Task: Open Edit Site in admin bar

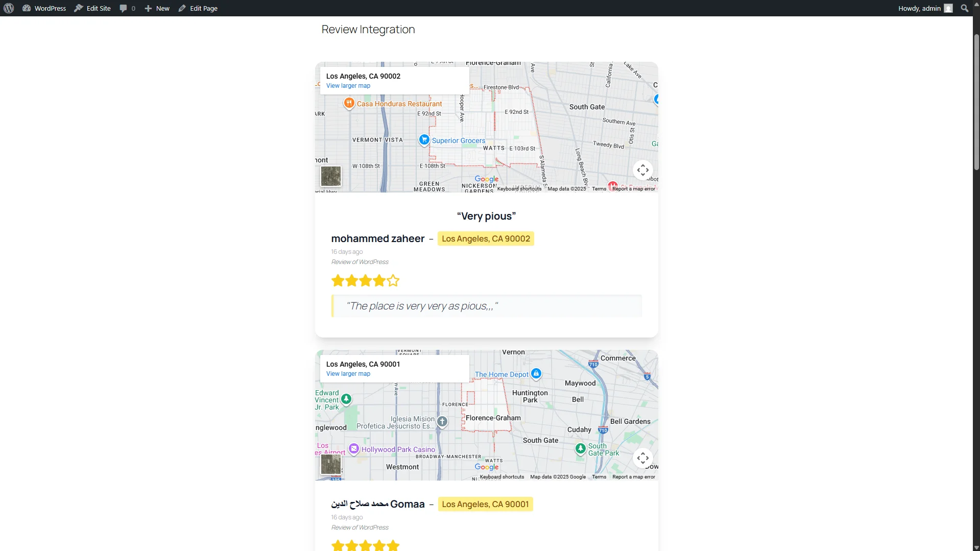Action: pos(92,8)
